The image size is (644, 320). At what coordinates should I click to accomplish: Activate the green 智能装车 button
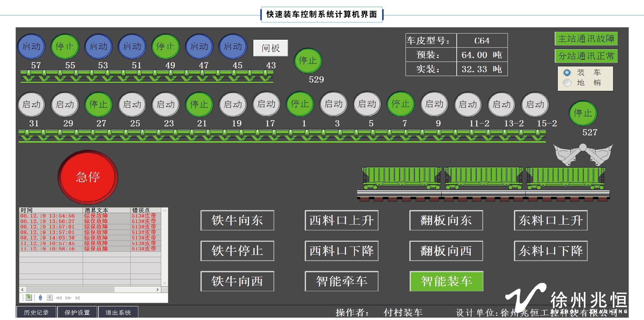446,281
